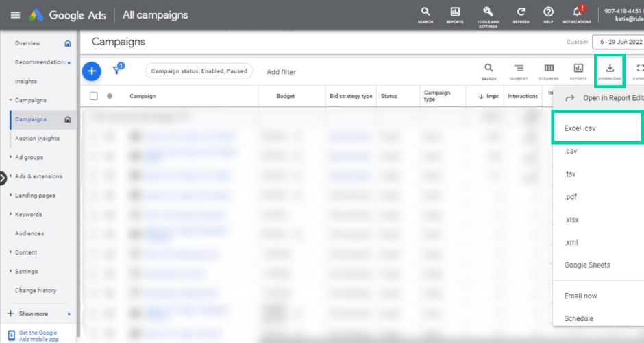644x343 pixels.
Task: Open Insights in the sidebar
Action: coord(26,81)
